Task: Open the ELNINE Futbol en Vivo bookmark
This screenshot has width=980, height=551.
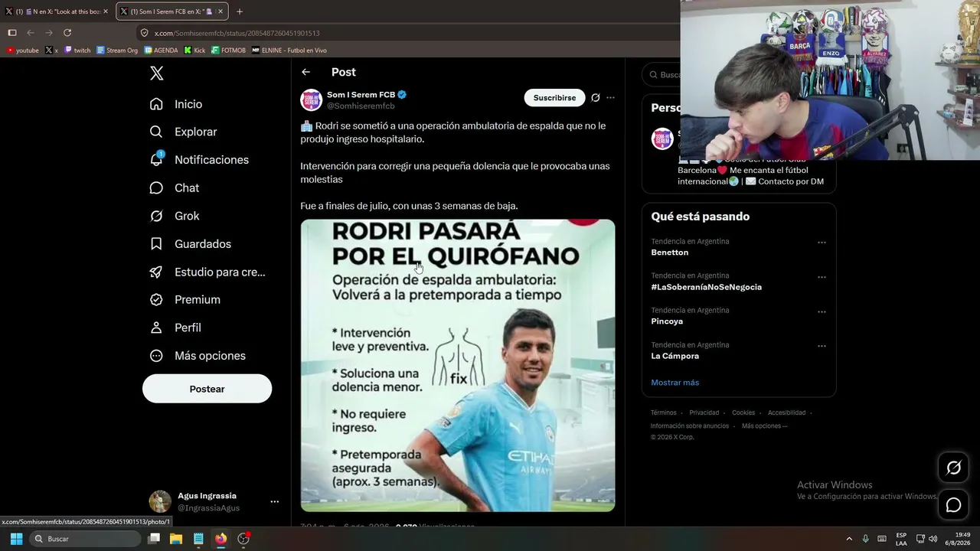Action: click(289, 51)
